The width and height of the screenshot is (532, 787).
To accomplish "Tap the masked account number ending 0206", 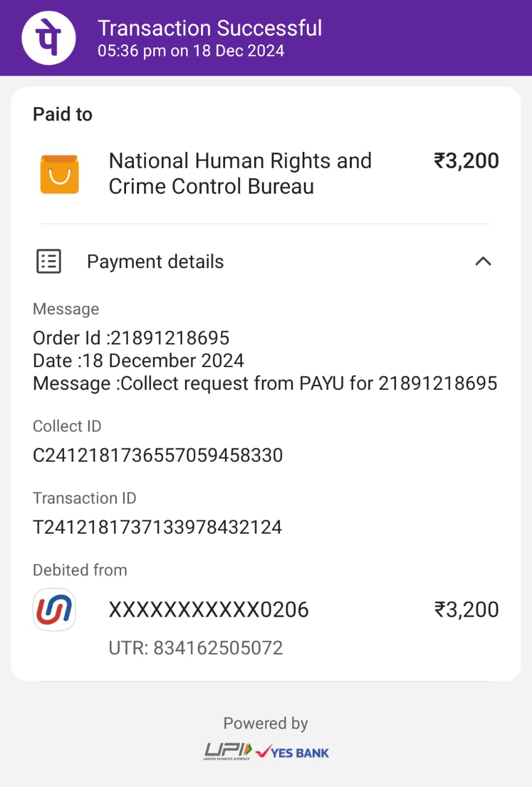I will coord(208,610).
